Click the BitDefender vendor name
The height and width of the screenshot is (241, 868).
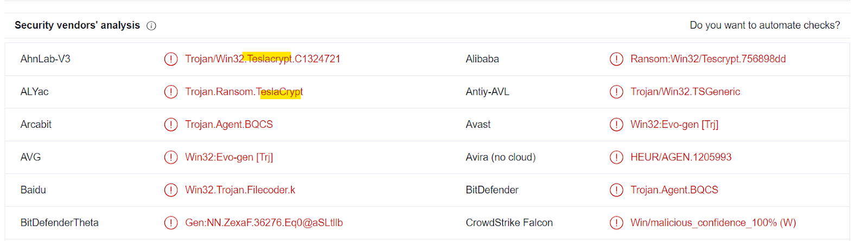[492, 190]
